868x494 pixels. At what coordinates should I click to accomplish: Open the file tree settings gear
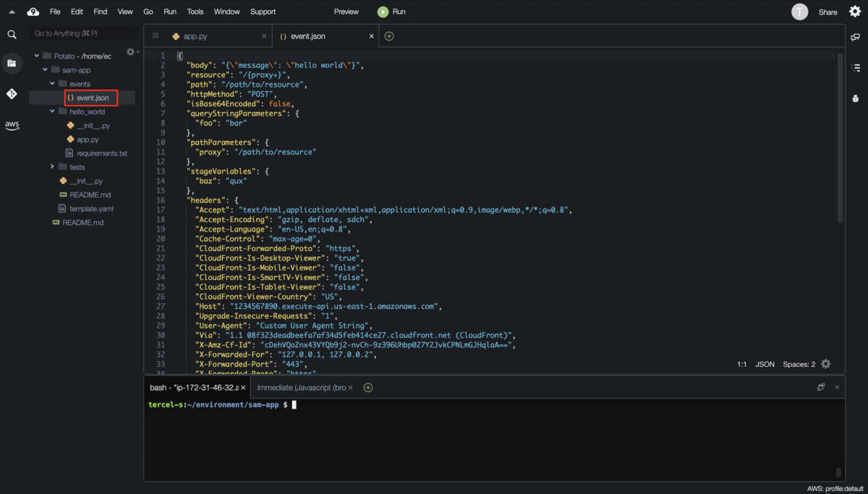pyautogui.click(x=130, y=52)
